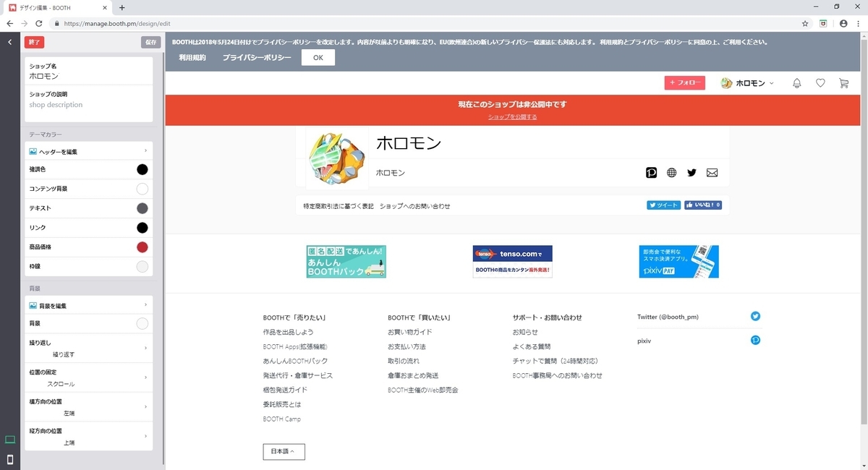Image resolution: width=868 pixels, height=470 pixels.
Task: Expand 背景を編集 row
Action: click(x=89, y=306)
